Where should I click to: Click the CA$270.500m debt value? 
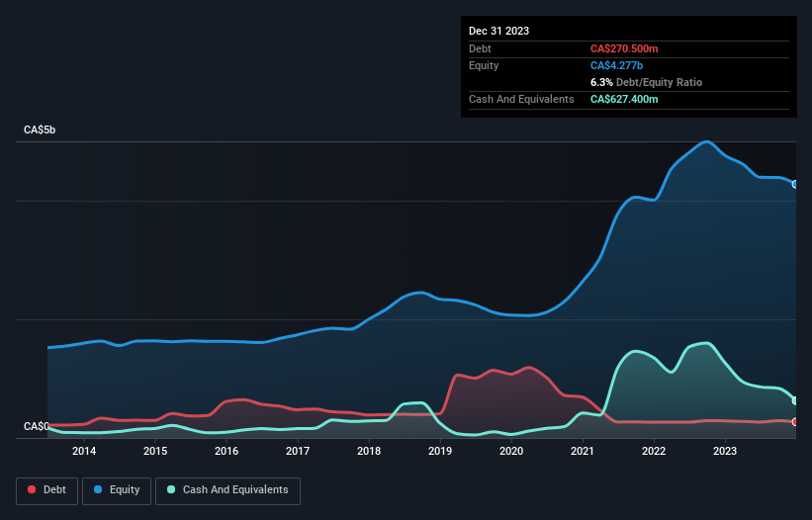[624, 48]
